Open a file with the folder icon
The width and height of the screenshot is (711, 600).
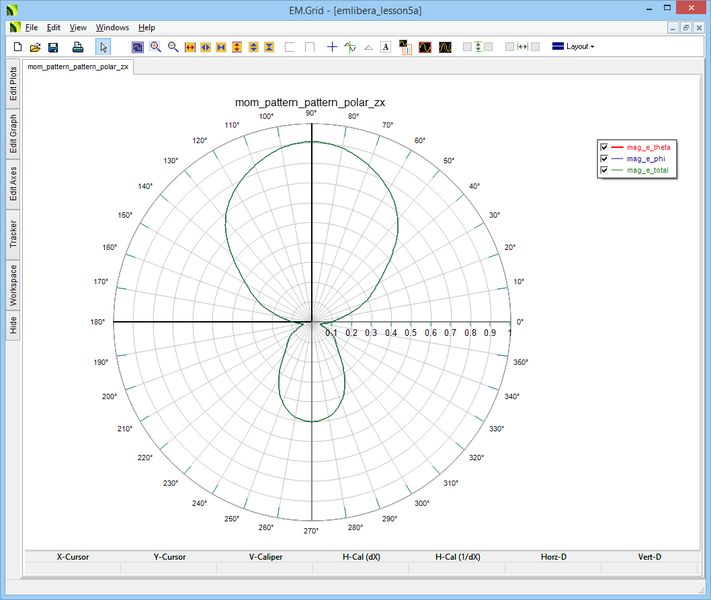35,47
